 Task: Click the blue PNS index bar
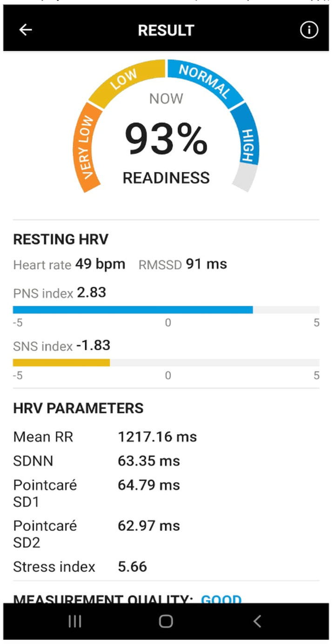(133, 310)
